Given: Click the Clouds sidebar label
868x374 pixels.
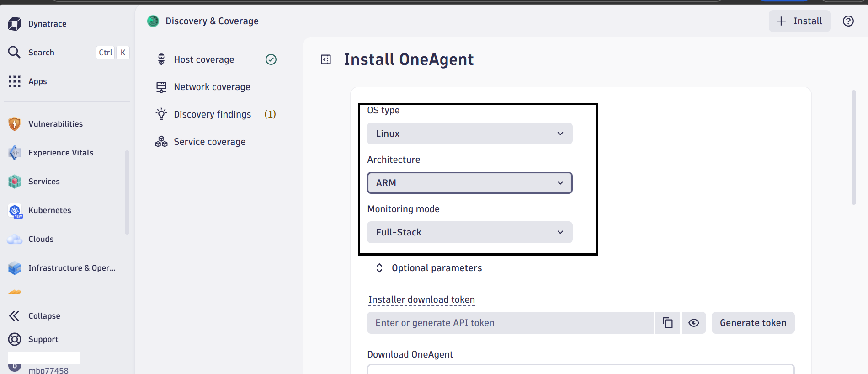Looking at the screenshot, I should pos(41,239).
